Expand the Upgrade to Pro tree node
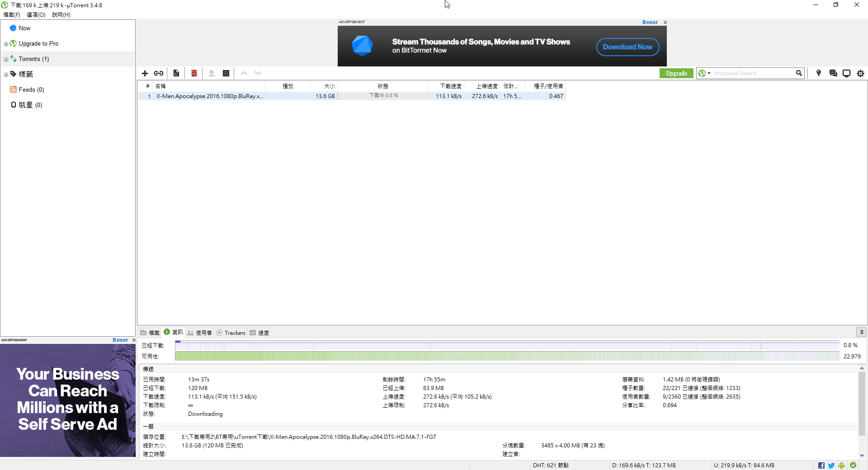 click(x=6, y=44)
